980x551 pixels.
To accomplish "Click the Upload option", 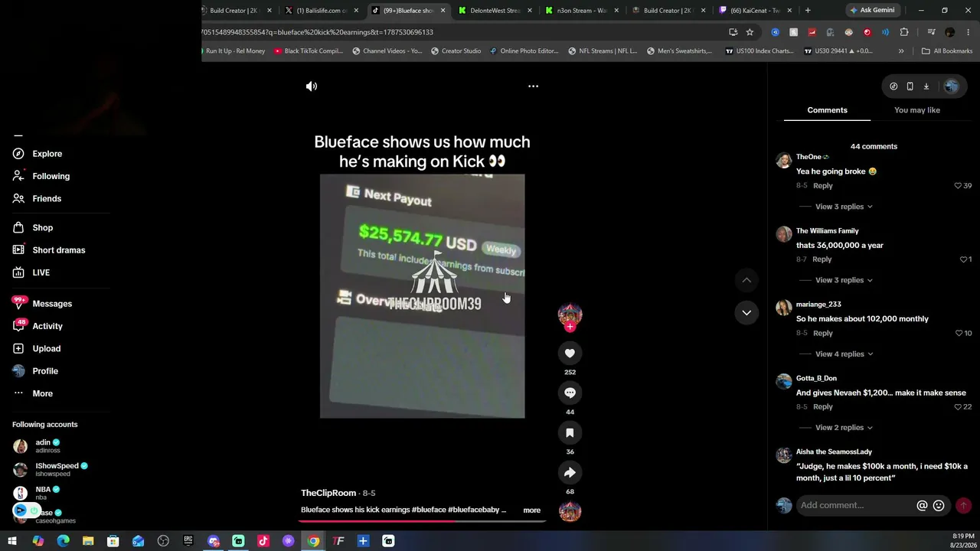I will pyautogui.click(x=37, y=348).
